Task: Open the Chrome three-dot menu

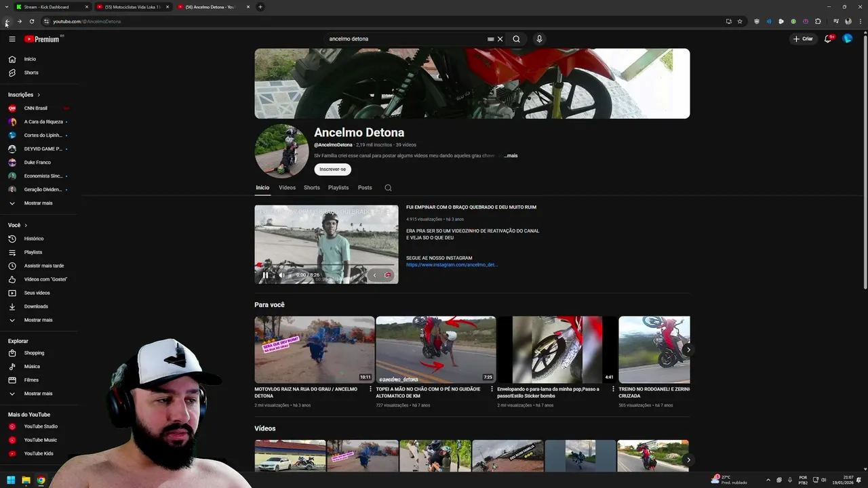Action: click(x=860, y=21)
